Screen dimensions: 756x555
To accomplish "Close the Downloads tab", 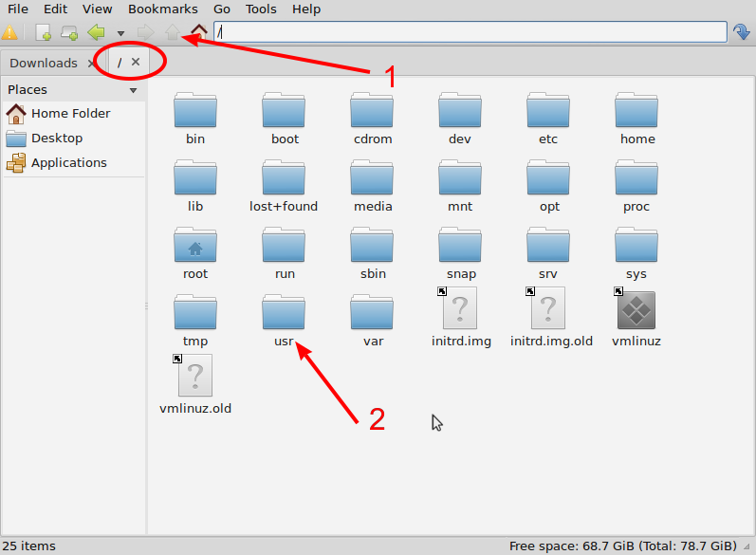I will click(91, 64).
